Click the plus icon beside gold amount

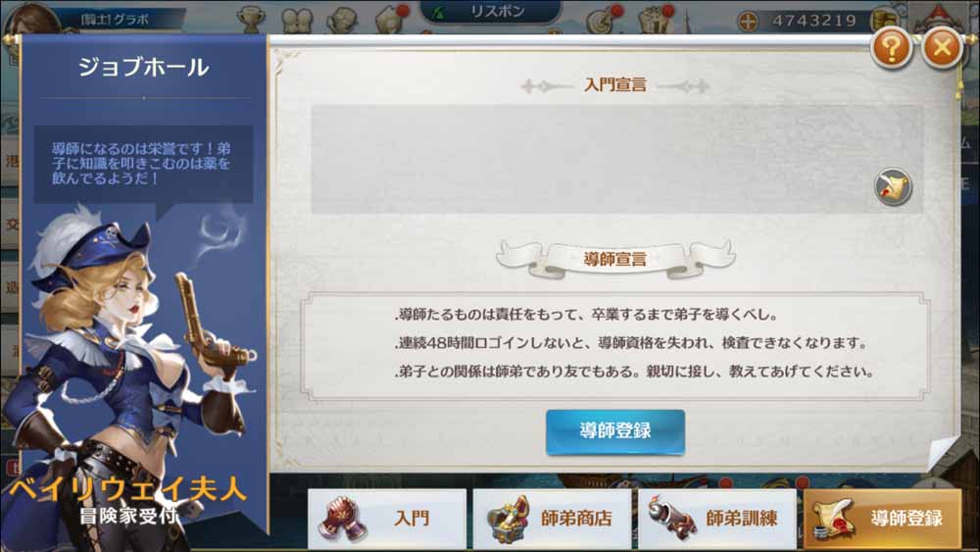[x=748, y=21]
